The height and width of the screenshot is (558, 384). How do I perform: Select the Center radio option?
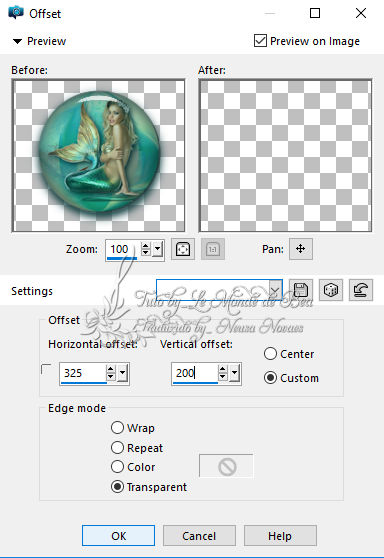tap(270, 354)
